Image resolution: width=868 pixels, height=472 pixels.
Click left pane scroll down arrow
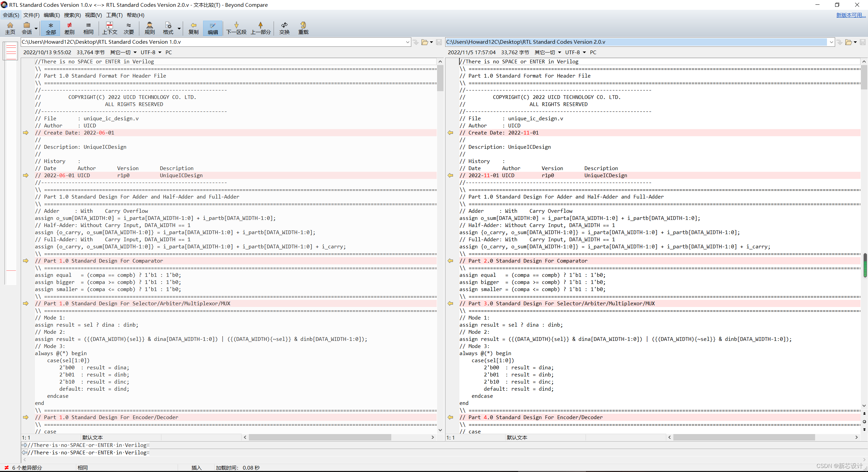[x=440, y=430]
